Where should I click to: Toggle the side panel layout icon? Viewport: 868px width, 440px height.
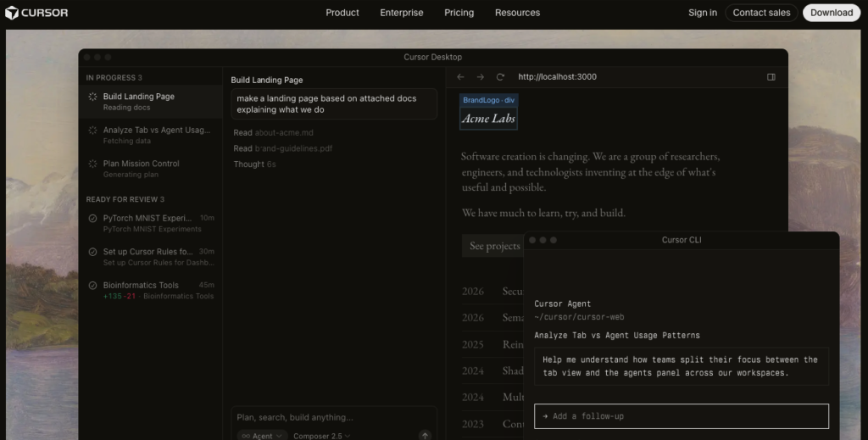click(771, 77)
